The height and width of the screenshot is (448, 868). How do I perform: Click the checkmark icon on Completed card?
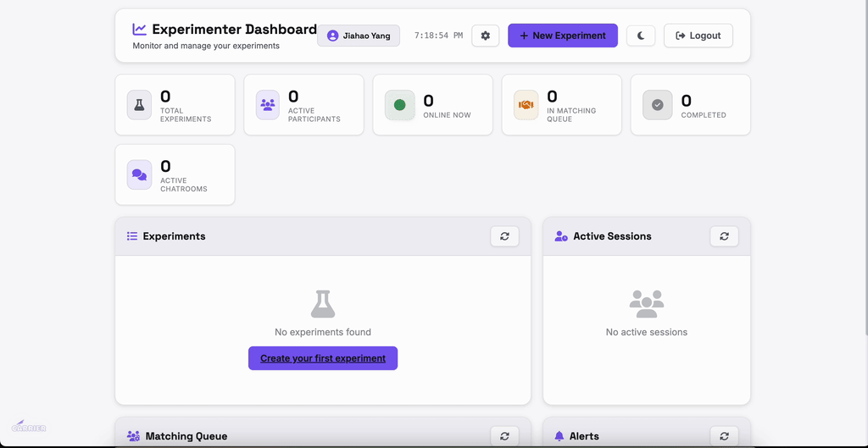click(x=658, y=105)
